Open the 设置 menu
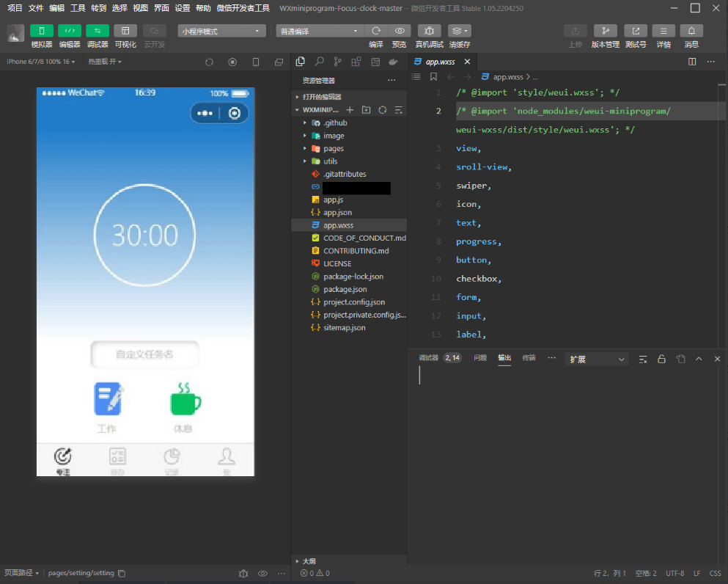Screen dimensions: 728x584 click(182, 8)
